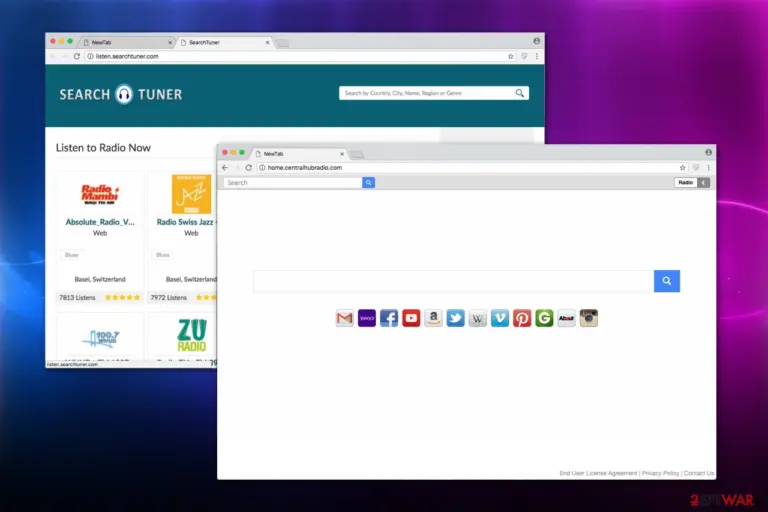Select the NewTab tab in back window
Image resolution: width=768 pixels, height=512 pixels.
tap(127, 43)
